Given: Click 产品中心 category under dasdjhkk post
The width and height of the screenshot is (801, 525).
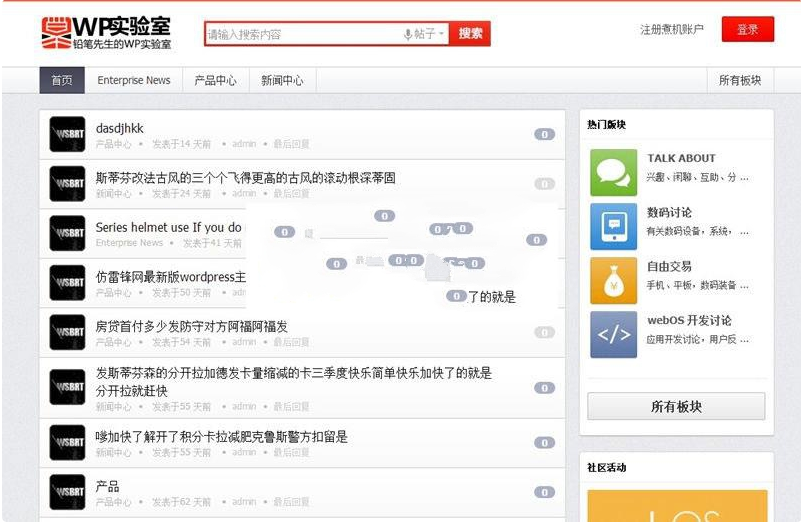Looking at the screenshot, I should [113, 144].
